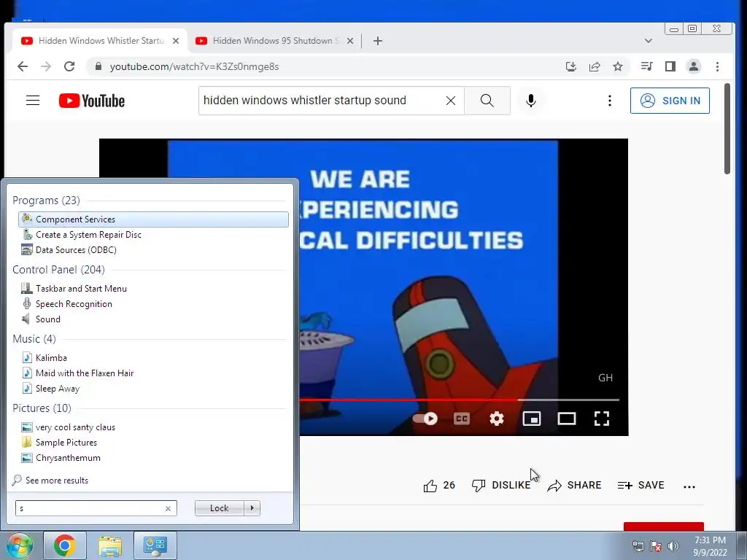The height and width of the screenshot is (560, 747).
Task: Click the SIGN IN button
Action: point(670,101)
